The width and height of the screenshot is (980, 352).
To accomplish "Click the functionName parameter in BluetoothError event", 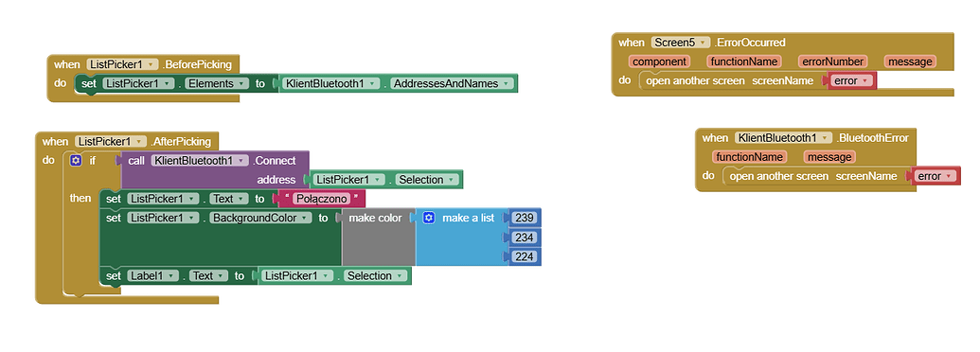I will click(x=749, y=157).
